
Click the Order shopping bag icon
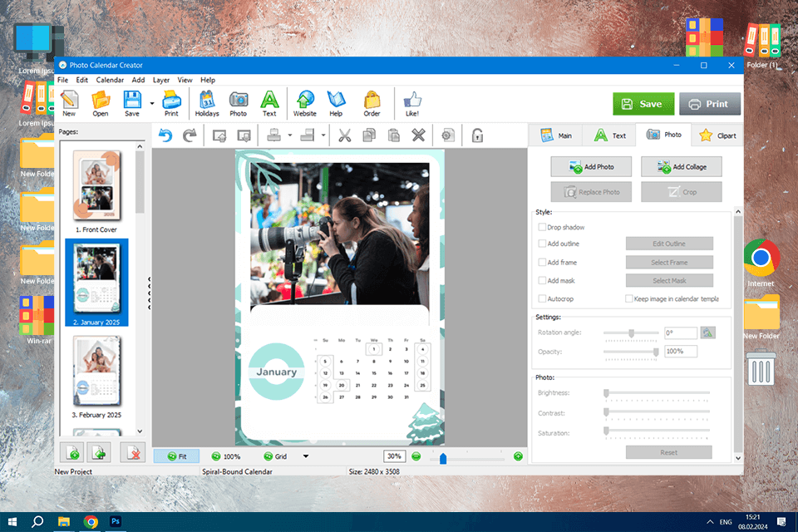[x=372, y=103]
